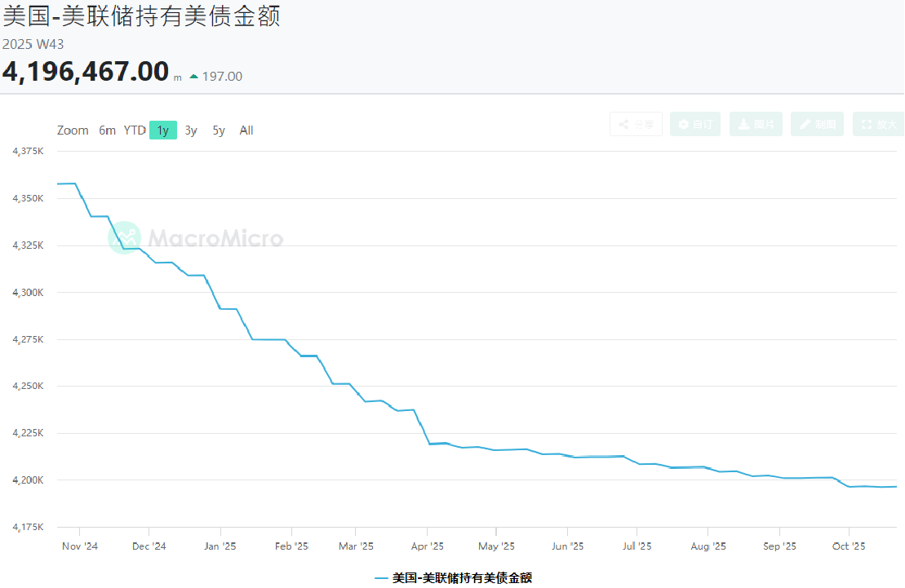This screenshot has width=905, height=588.
Task: Toggle the 美国-美联储持有美债金额 legend series
Action: 462,577
